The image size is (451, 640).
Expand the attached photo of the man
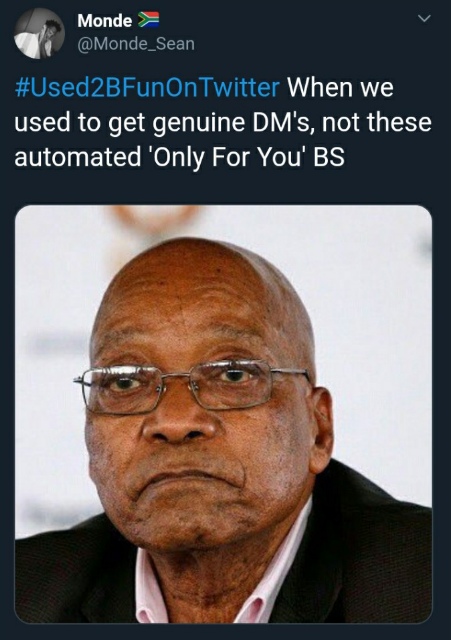pos(223,414)
